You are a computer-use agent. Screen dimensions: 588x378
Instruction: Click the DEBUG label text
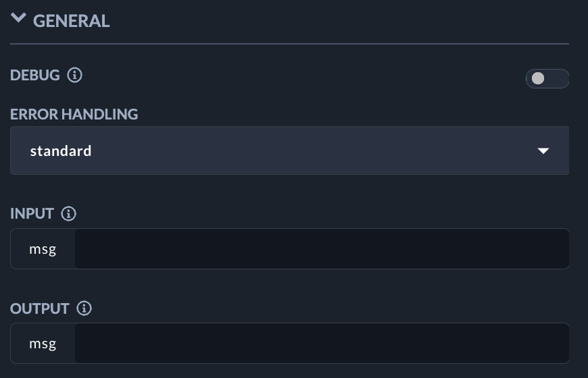coord(35,75)
